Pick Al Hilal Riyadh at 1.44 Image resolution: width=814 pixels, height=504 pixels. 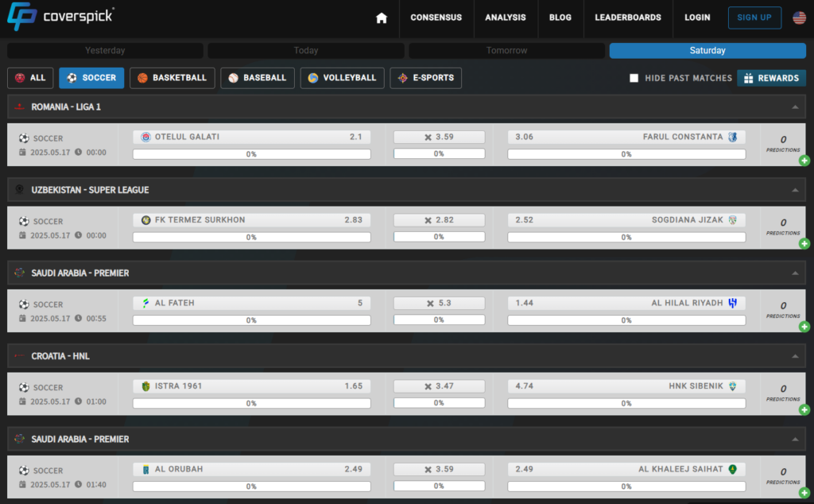(626, 303)
